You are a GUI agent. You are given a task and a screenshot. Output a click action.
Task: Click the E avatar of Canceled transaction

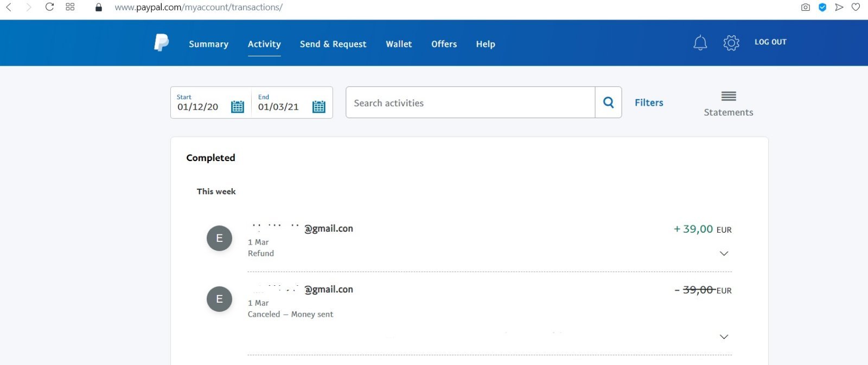point(219,299)
